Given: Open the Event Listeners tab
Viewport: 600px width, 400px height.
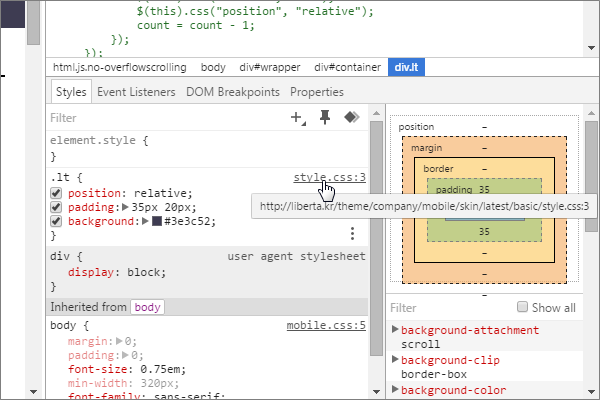Looking at the screenshot, I should click(136, 92).
